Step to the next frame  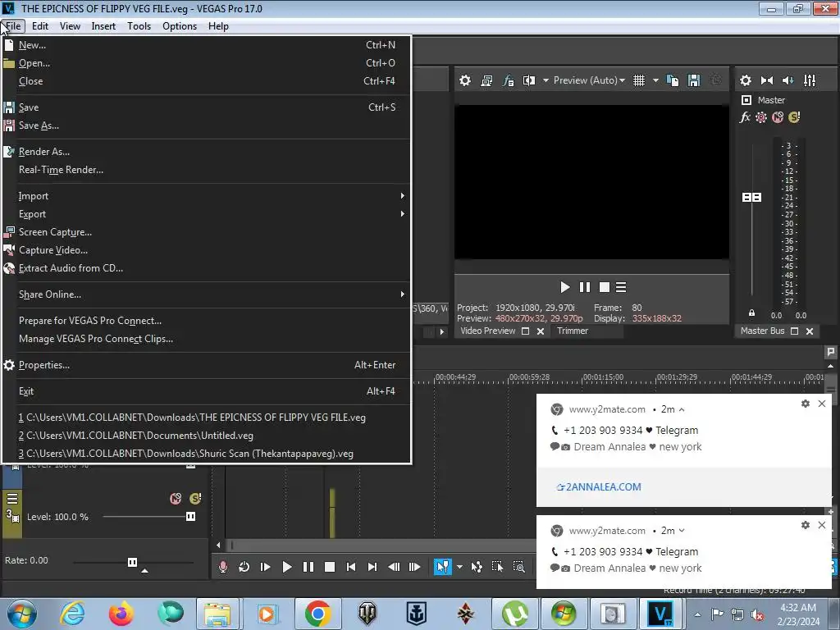tap(414, 567)
